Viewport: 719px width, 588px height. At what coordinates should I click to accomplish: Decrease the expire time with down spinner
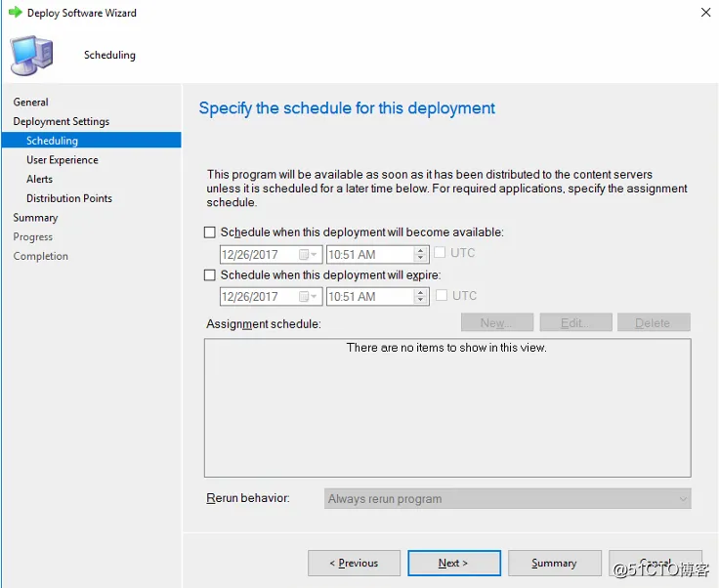coord(420,300)
